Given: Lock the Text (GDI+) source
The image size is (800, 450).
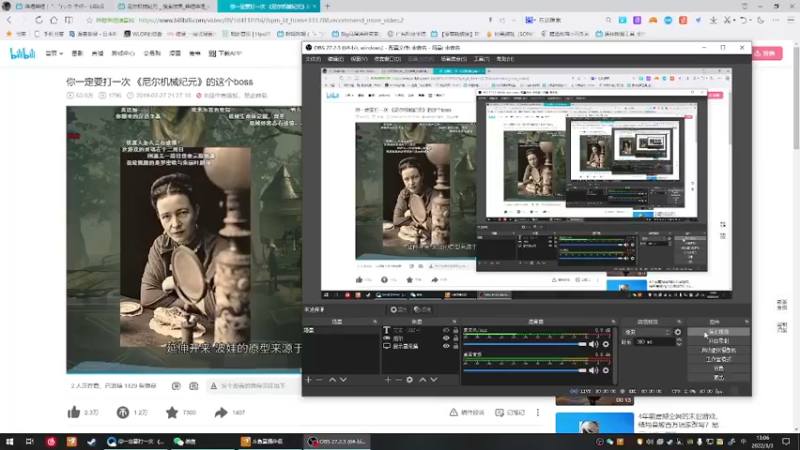Looking at the screenshot, I should [456, 331].
